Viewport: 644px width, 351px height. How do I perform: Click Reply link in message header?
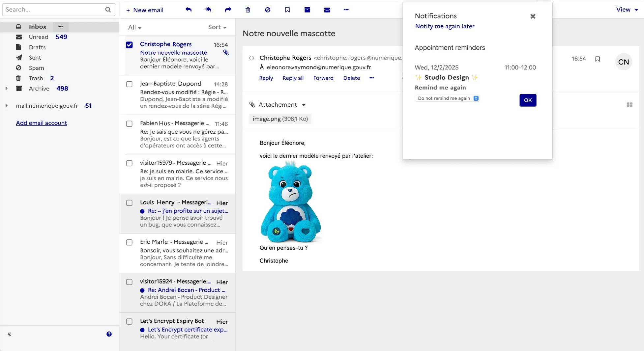pos(266,78)
